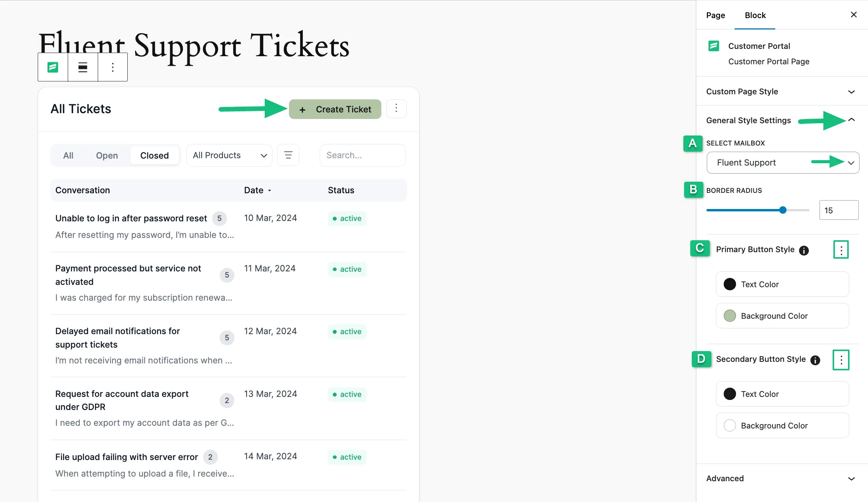Open the three-dot menu beside Create Ticket
This screenshot has height=502, width=868.
pos(396,109)
